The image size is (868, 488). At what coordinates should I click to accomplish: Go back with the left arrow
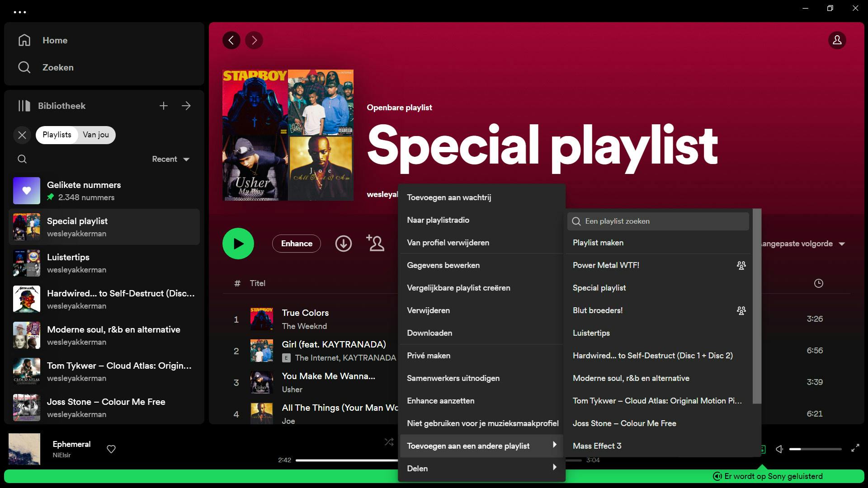pos(231,40)
